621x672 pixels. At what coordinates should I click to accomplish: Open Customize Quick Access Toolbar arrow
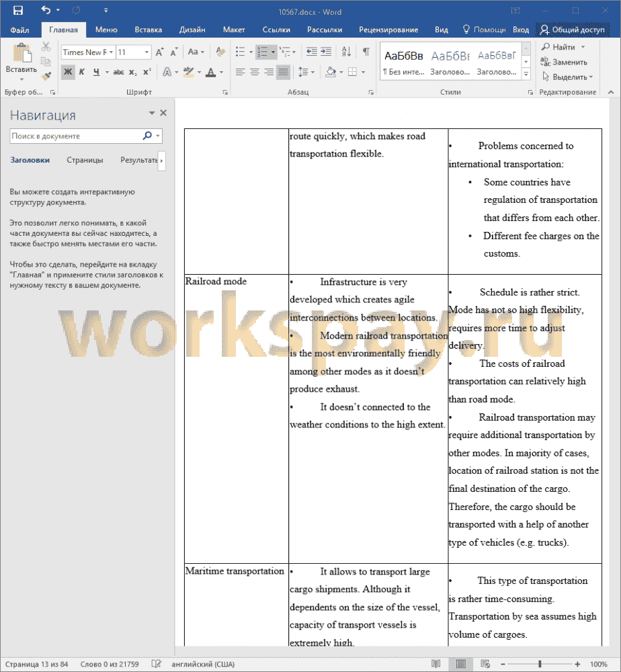[x=106, y=10]
